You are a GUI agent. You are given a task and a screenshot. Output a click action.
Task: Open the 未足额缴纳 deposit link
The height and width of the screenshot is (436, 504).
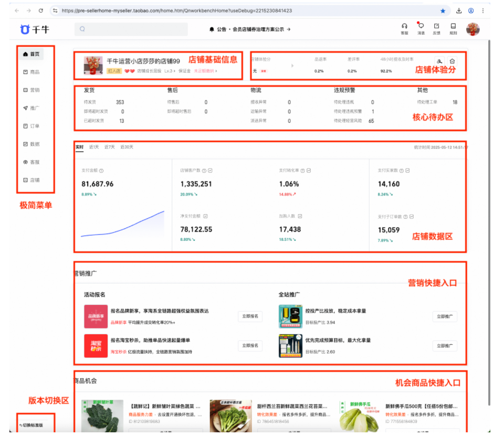[x=205, y=71]
